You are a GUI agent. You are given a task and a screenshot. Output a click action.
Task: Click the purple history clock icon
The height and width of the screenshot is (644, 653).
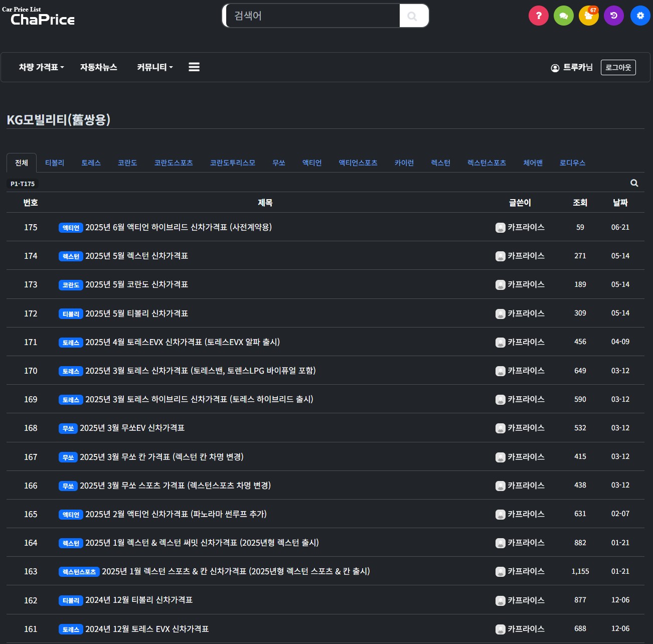tap(614, 16)
